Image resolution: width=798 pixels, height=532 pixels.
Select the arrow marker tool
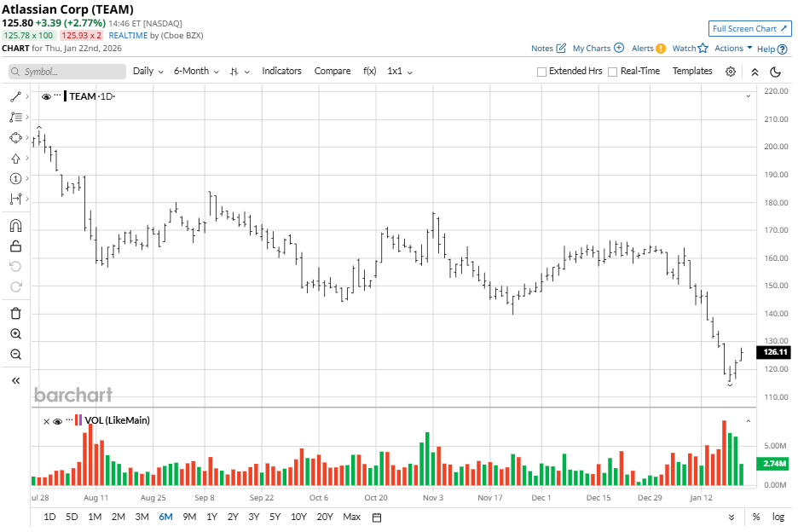(x=15, y=159)
